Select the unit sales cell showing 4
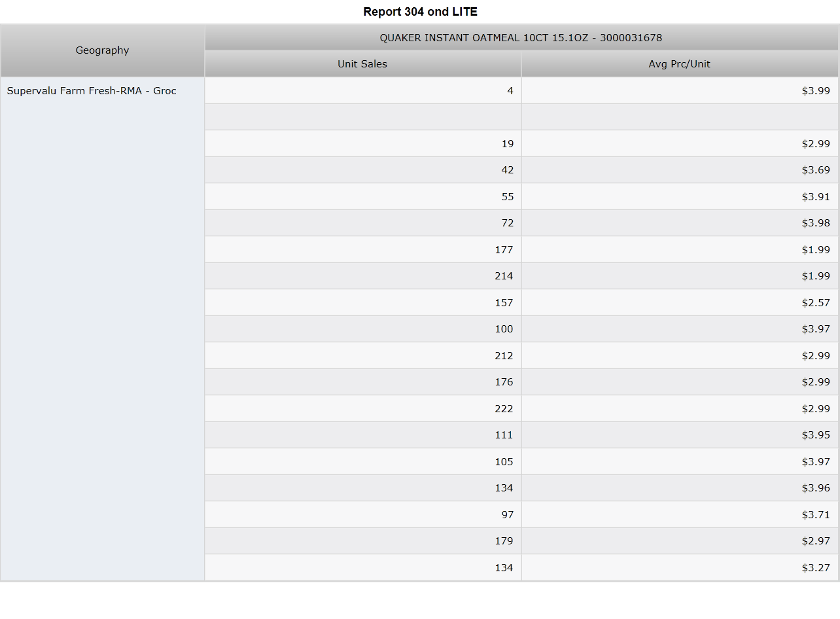 click(x=363, y=91)
